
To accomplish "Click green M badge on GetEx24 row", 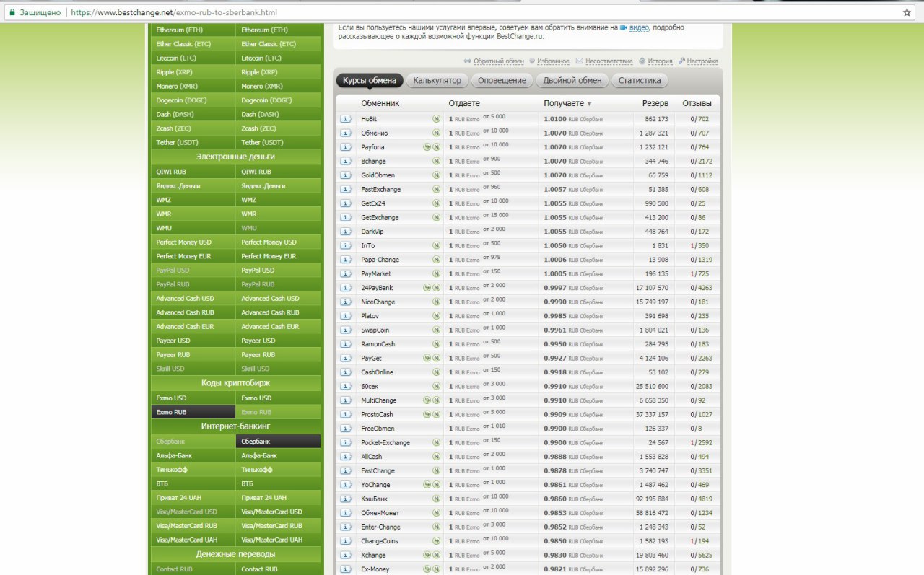I will (436, 203).
